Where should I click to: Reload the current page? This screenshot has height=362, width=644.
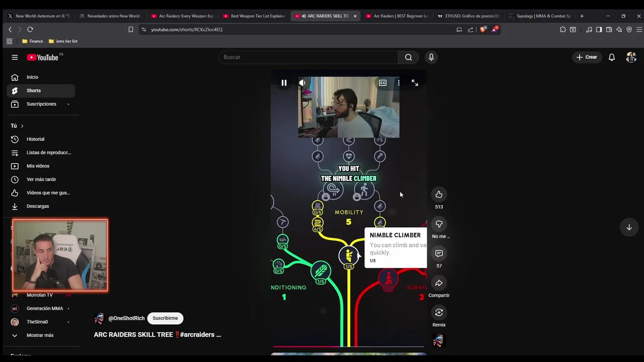pos(30,30)
